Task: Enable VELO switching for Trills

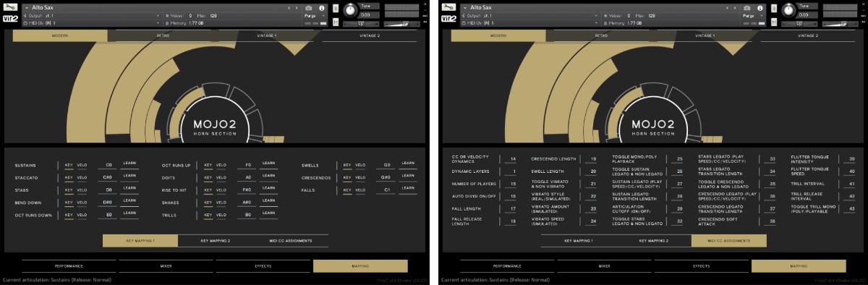Action: click(x=221, y=215)
